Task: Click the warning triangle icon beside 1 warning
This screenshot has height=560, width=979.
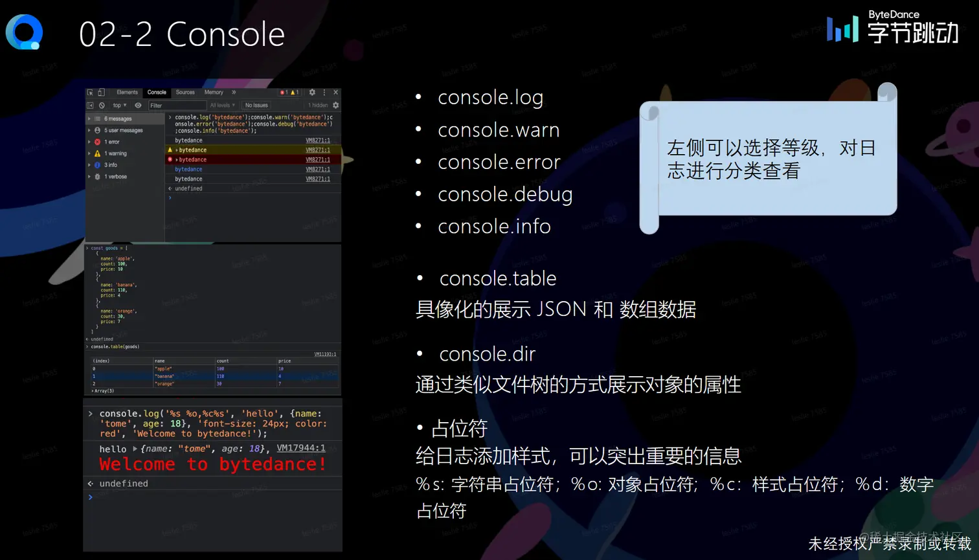Action: pyautogui.click(x=98, y=153)
